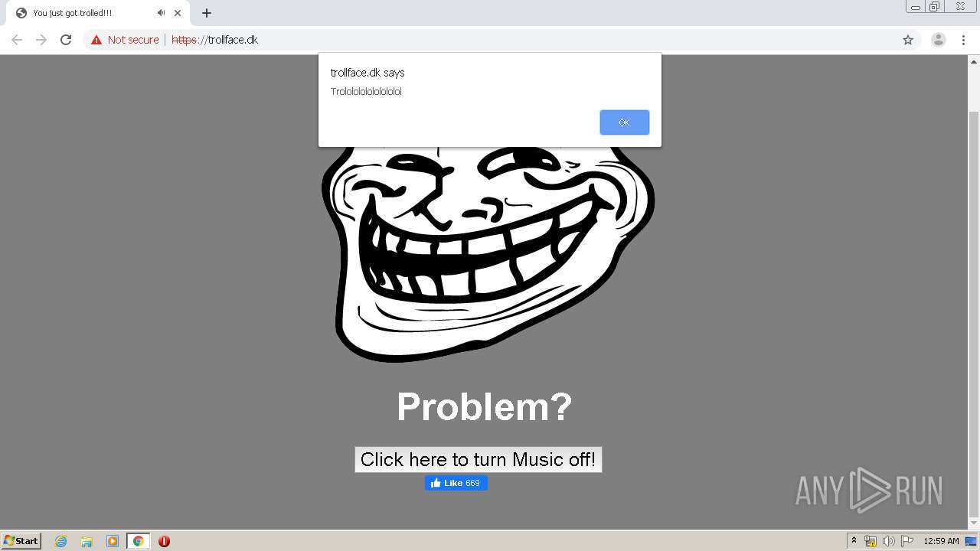This screenshot has width=980, height=551.
Task: Click the 12:59 AM clock
Action: [x=941, y=541]
